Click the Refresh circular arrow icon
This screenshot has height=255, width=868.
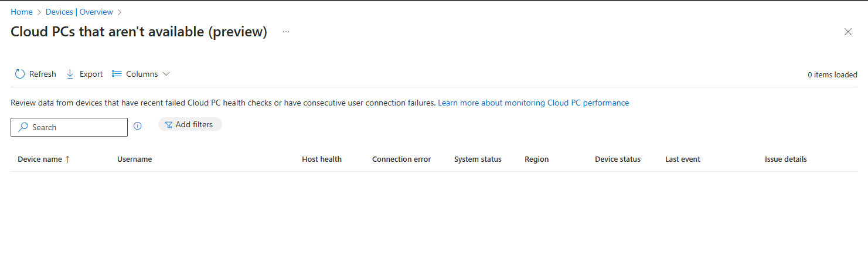point(20,74)
